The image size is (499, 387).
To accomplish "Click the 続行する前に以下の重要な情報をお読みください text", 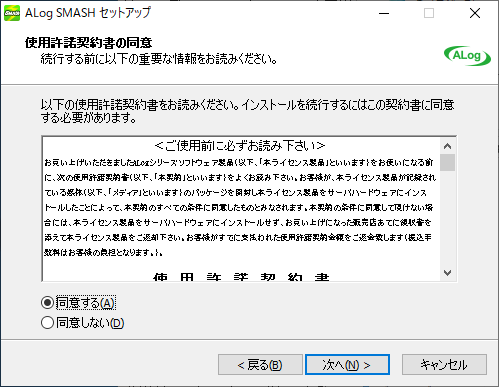I will (159, 59).
